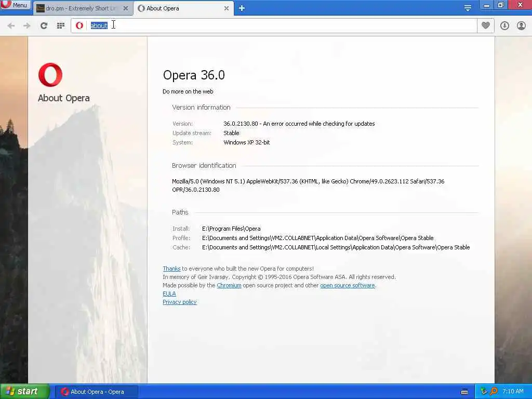Open Speed Dial grid icon
The image size is (532, 399).
point(61,25)
